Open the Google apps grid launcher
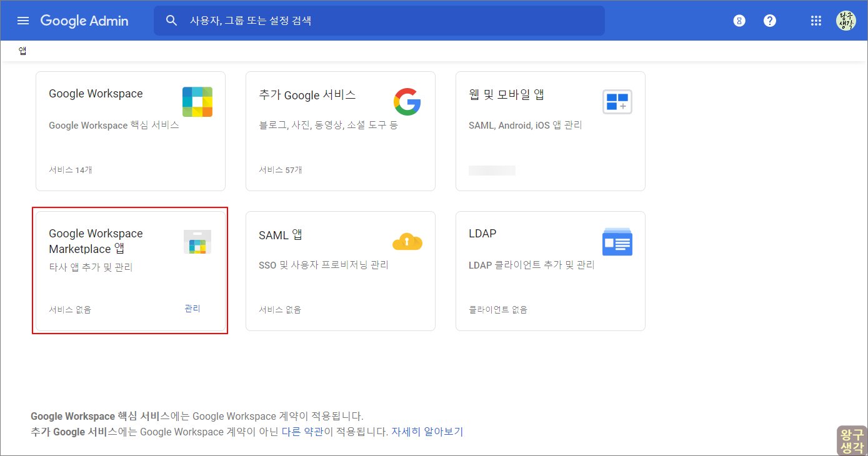 [816, 21]
